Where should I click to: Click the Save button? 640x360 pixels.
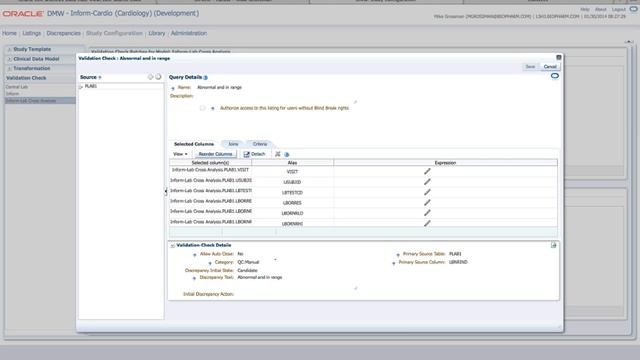click(530, 67)
